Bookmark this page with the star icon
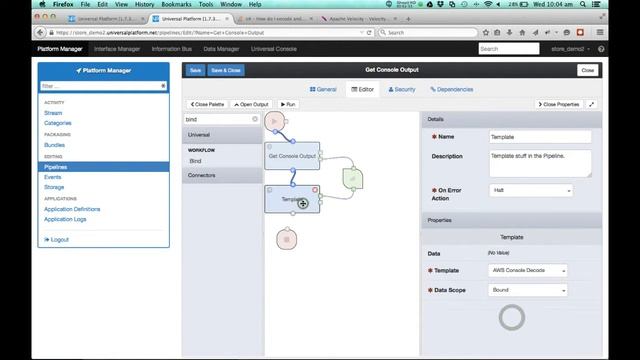This screenshot has width=640, height=360. (x=485, y=32)
